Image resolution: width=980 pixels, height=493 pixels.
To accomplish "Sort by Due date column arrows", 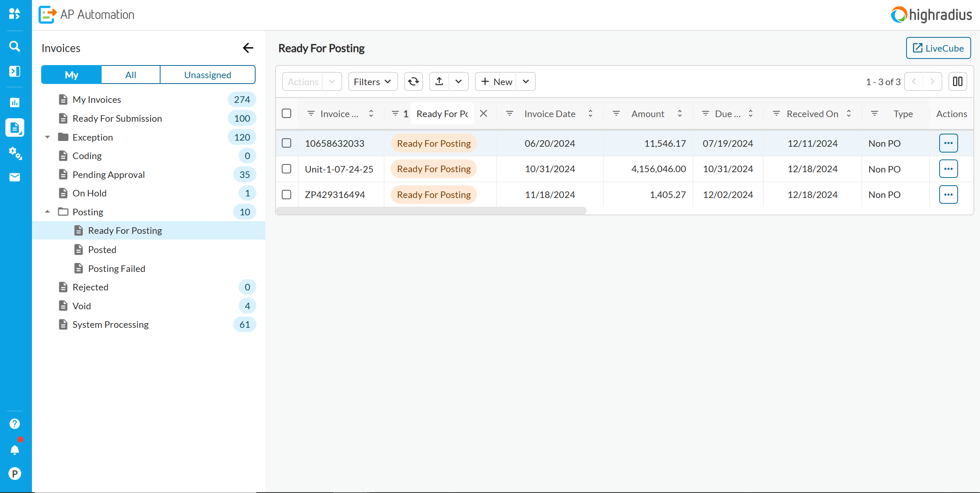I will point(751,114).
